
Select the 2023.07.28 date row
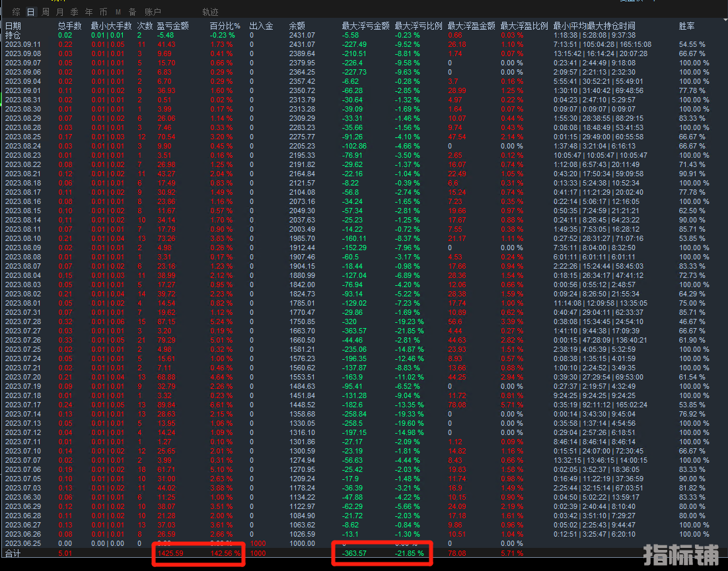coord(22,321)
